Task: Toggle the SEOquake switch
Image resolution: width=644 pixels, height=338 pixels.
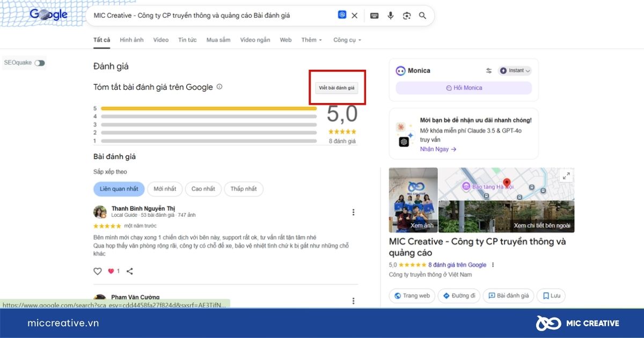Action: (x=40, y=63)
